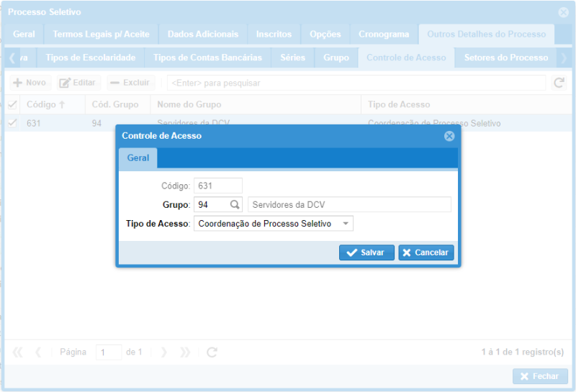Click the page number input field

[109, 352]
